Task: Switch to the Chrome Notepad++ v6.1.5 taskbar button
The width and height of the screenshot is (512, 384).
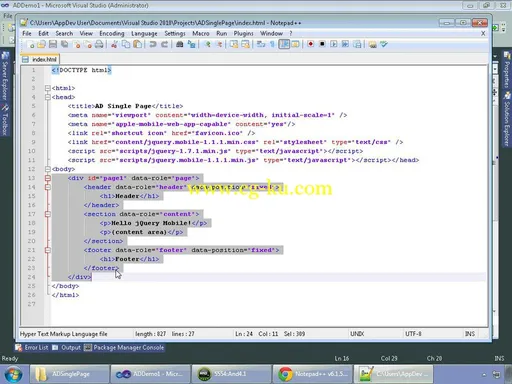Action: tap(313, 374)
